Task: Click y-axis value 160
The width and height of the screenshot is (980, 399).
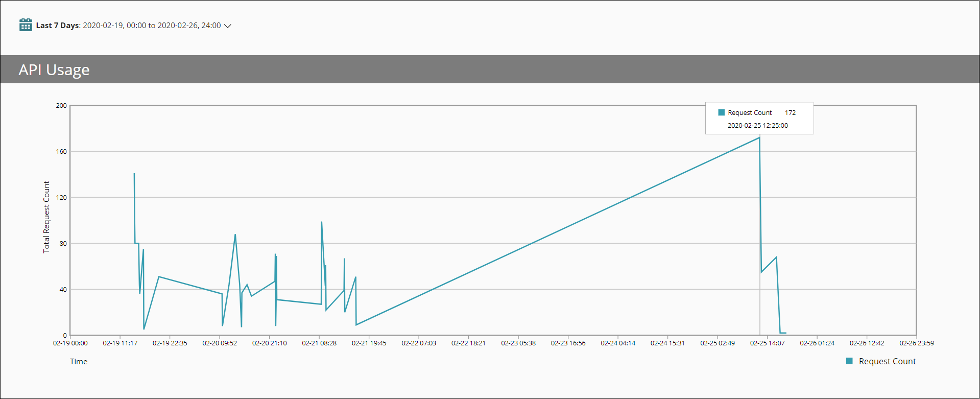Action: click(x=61, y=152)
